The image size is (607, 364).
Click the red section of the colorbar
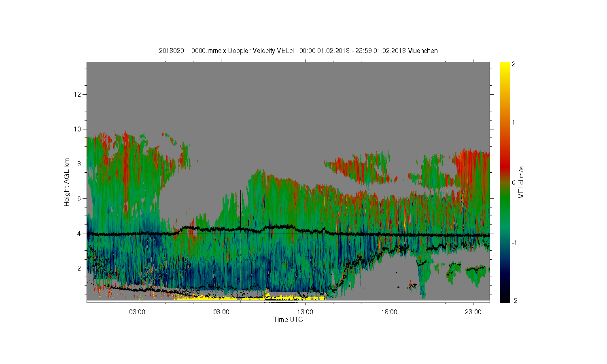pyautogui.click(x=505, y=166)
